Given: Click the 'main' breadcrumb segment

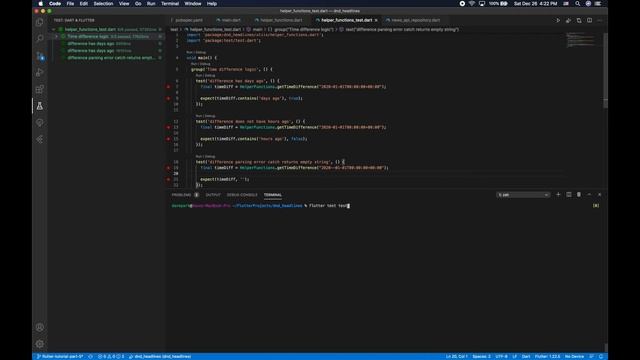Looking at the screenshot, I should (x=257, y=29).
